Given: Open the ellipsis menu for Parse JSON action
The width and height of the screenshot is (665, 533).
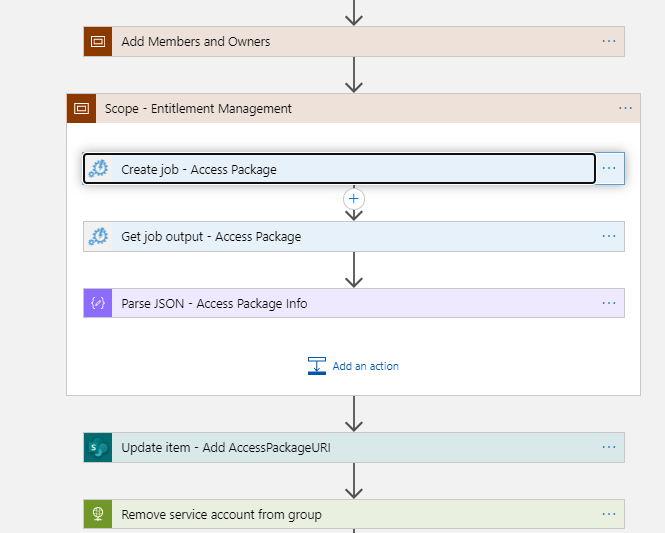Looking at the screenshot, I should click(x=609, y=303).
